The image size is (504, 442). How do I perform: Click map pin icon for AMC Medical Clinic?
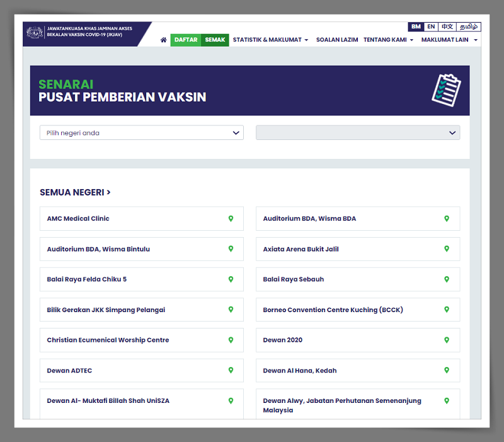[x=231, y=219]
